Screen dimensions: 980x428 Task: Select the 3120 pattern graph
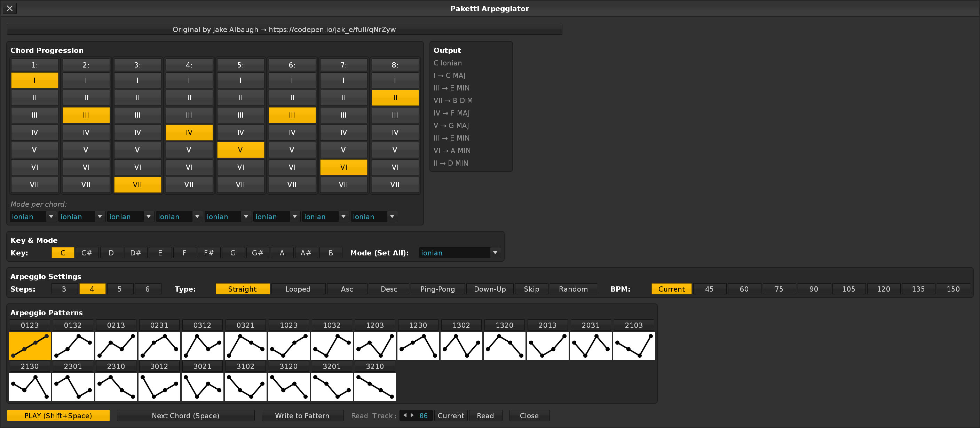(x=289, y=387)
